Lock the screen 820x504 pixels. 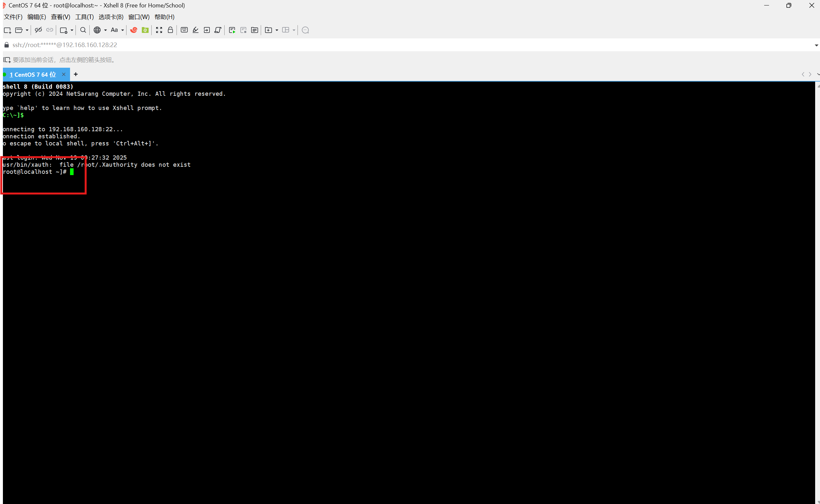click(170, 30)
